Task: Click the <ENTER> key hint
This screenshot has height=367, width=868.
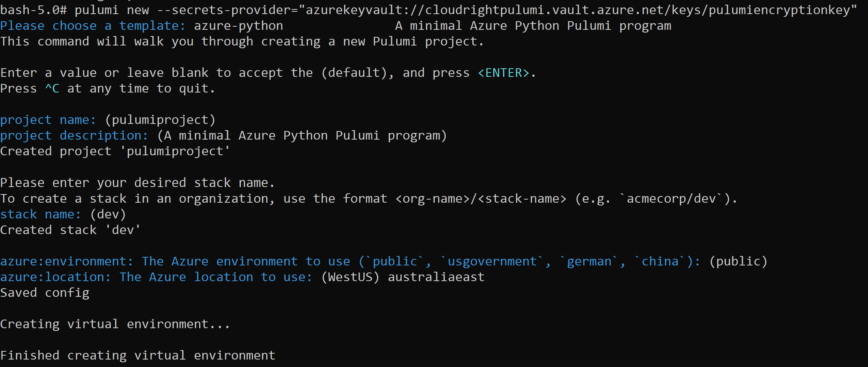Action: (x=503, y=73)
